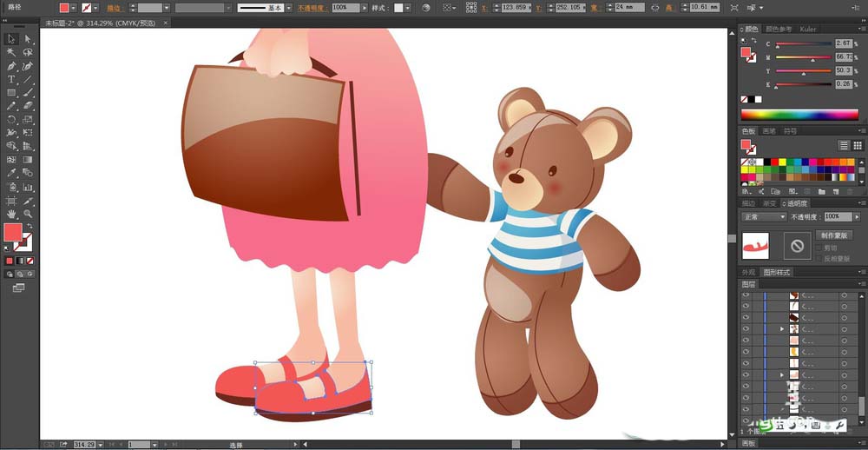The image size is (868, 450).
Task: Switch to the 符号 symbols tab
Action: point(790,131)
